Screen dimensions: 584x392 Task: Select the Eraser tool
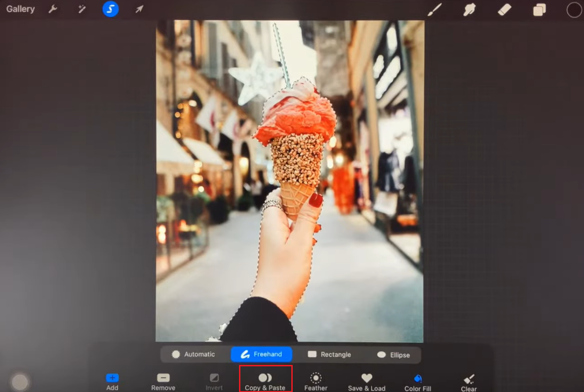point(505,10)
